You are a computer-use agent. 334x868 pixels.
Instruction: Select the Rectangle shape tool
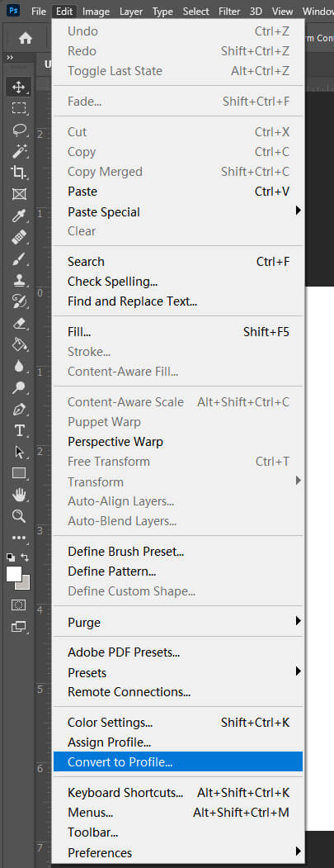19,473
